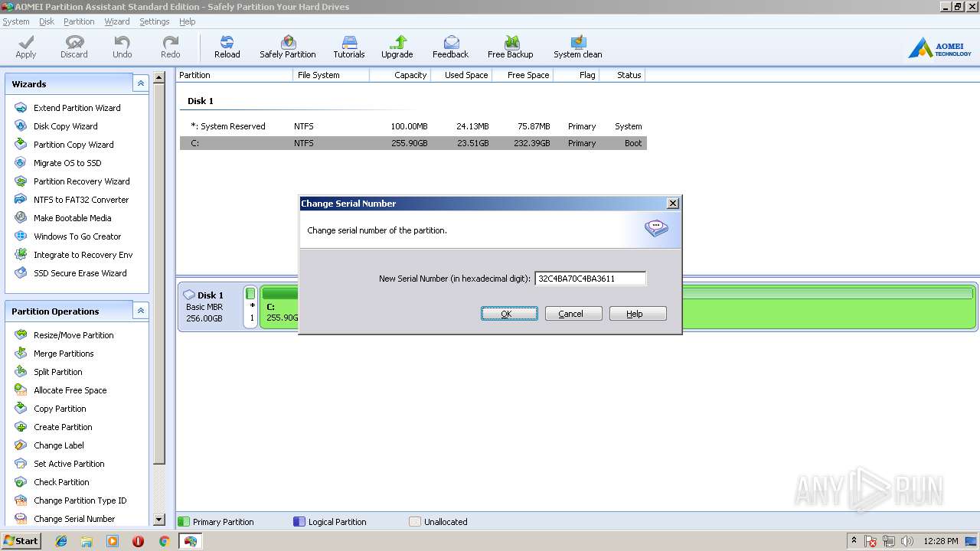Viewport: 980px width, 551px height.
Task: Collapse the Wizards panel
Action: [140, 83]
